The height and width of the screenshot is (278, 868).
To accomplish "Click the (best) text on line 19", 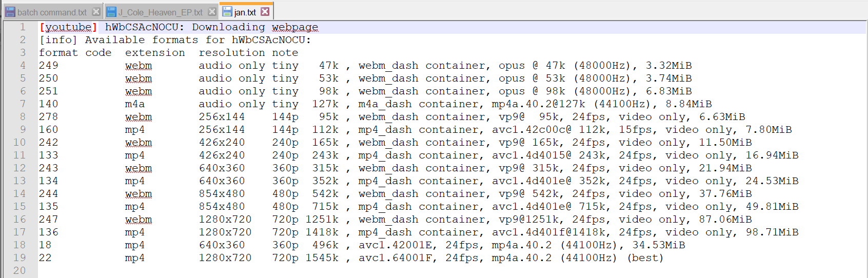I will coord(645,258).
